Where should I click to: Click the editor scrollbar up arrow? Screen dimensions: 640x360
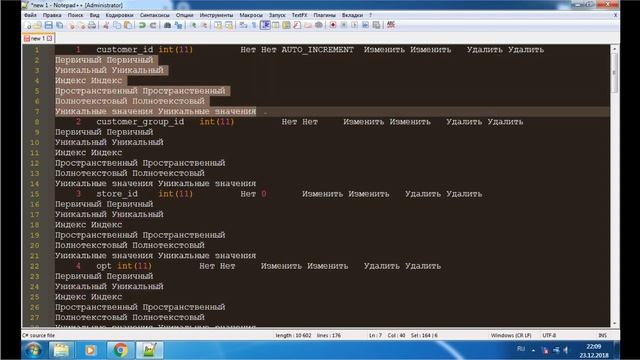coord(615,49)
